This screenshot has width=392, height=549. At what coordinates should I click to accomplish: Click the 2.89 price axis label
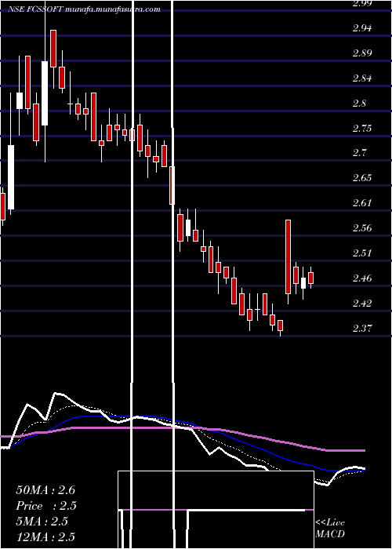click(x=362, y=53)
